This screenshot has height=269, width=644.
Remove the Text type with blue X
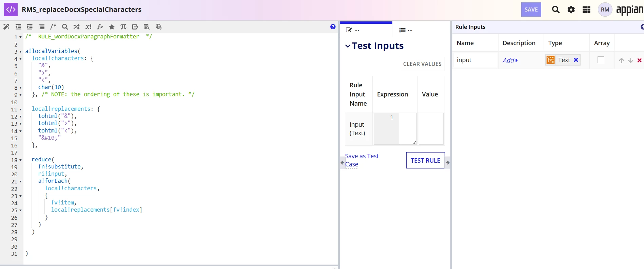tap(576, 60)
